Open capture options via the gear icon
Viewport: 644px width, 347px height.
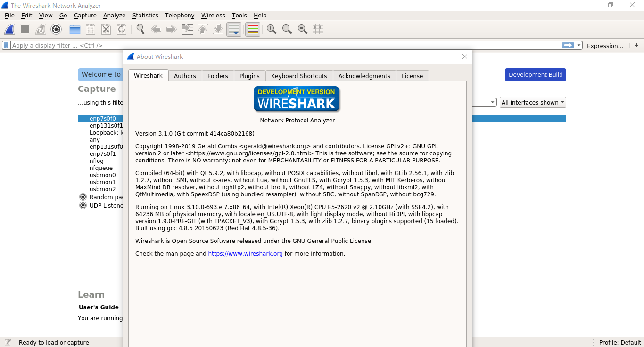pyautogui.click(x=56, y=29)
